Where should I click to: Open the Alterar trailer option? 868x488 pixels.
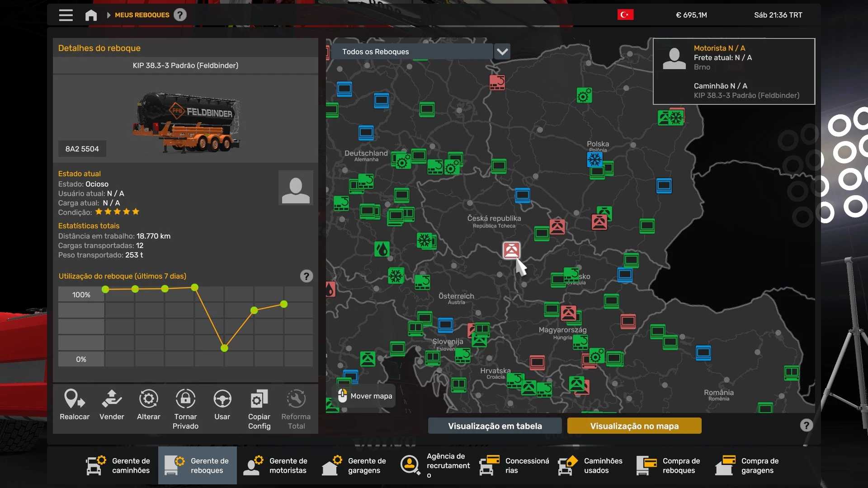pyautogui.click(x=148, y=399)
